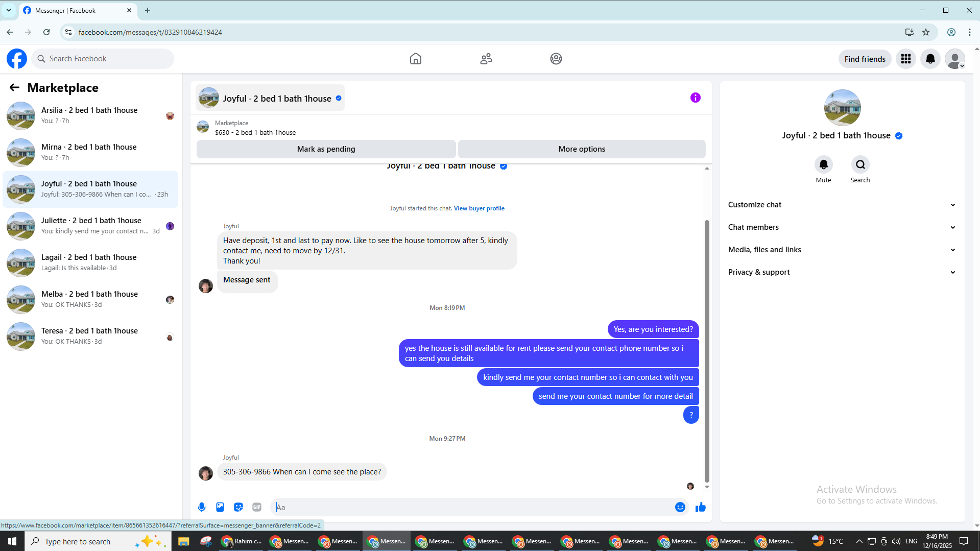
Task: Send a thumbs-up like
Action: (701, 507)
